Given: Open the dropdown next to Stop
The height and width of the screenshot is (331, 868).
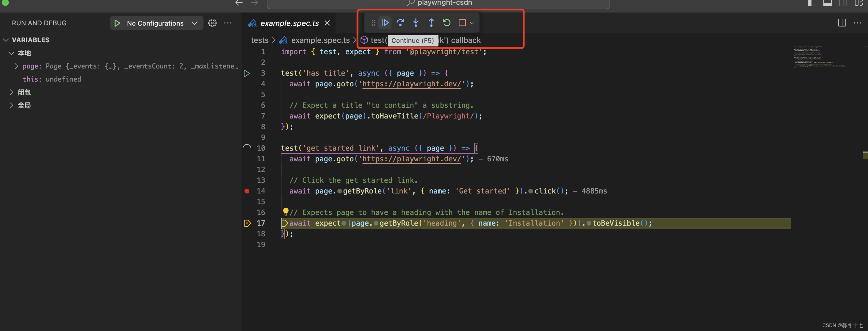Looking at the screenshot, I should tap(472, 23).
